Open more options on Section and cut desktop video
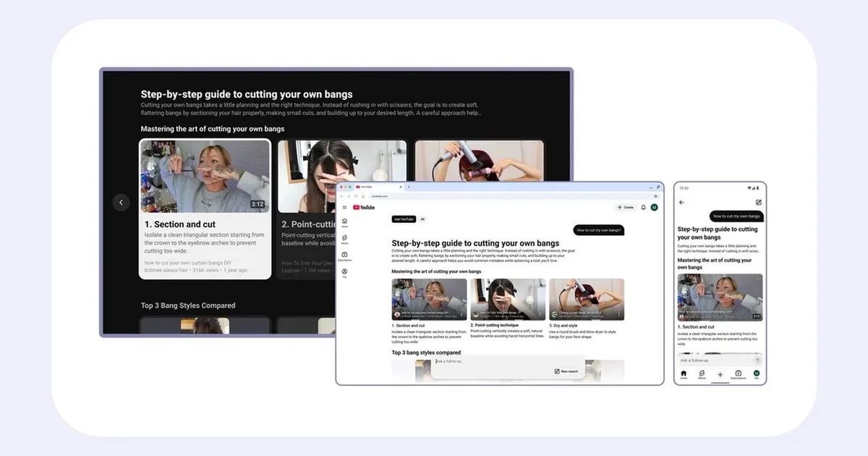 click(x=463, y=315)
